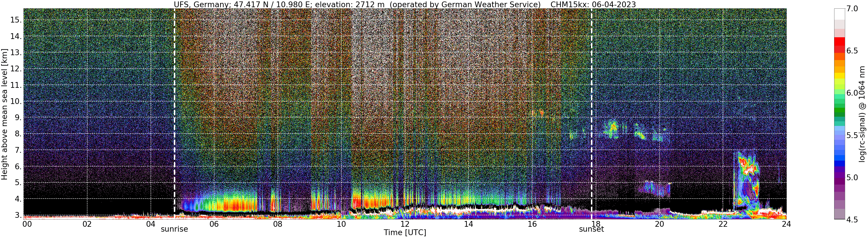The height and width of the screenshot is (238, 868).
Task: Click the height tick label '4.'
Action: point(18,199)
